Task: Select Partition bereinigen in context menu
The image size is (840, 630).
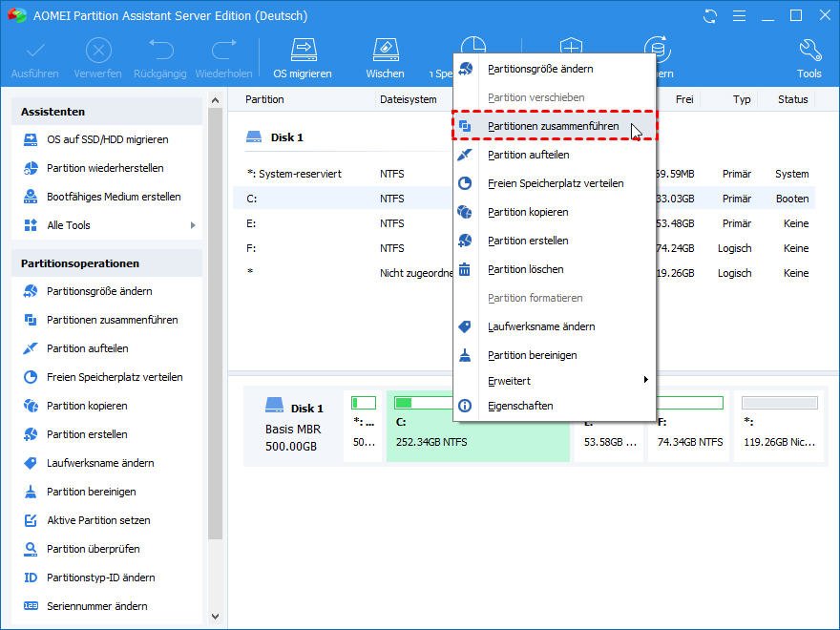Action: tap(555, 355)
